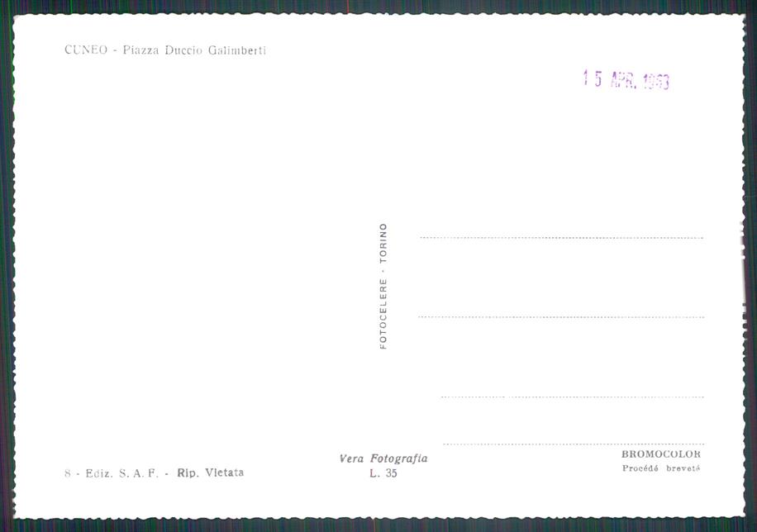
Task: Click the year 1963 in stamp
Action: pyautogui.click(x=656, y=82)
